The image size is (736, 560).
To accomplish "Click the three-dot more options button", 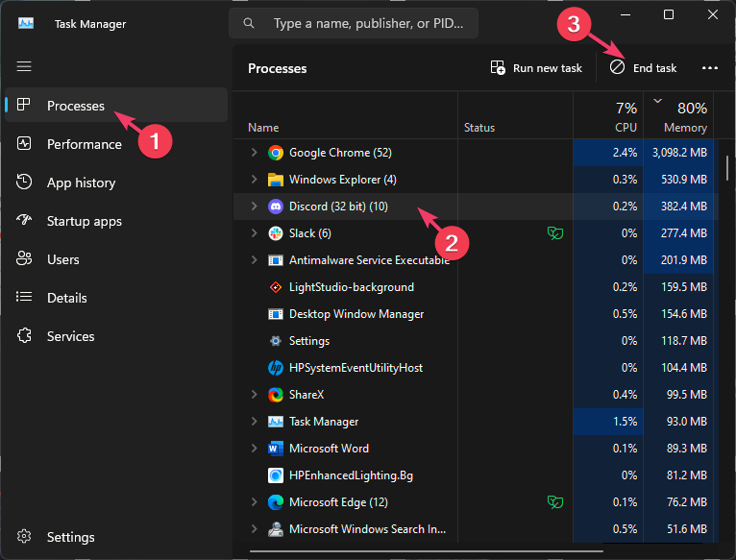I will [710, 68].
